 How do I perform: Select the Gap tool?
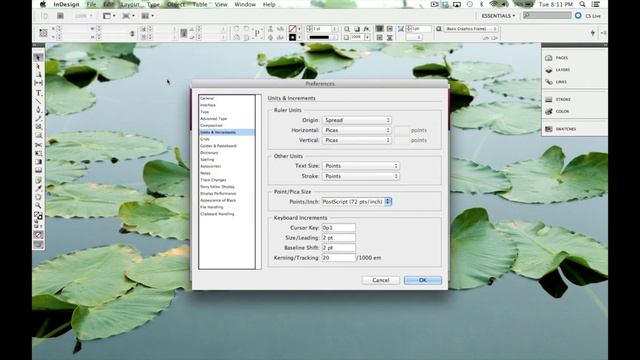(38, 83)
